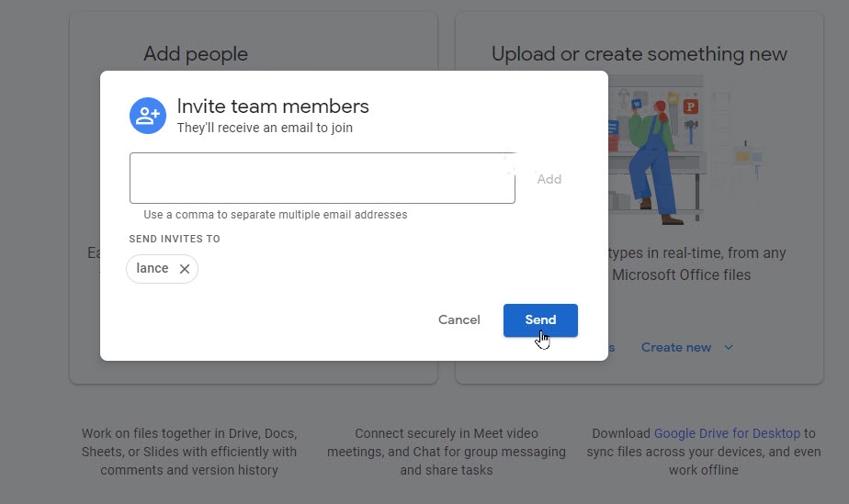Click the Upload or create something new heading
Screen dimensions: 849x504
click(x=639, y=53)
